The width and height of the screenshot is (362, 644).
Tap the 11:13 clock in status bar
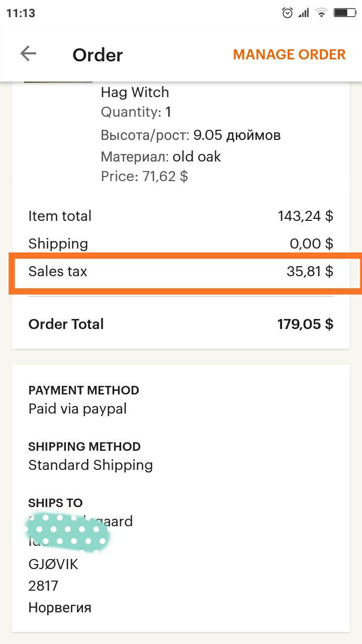click(21, 13)
